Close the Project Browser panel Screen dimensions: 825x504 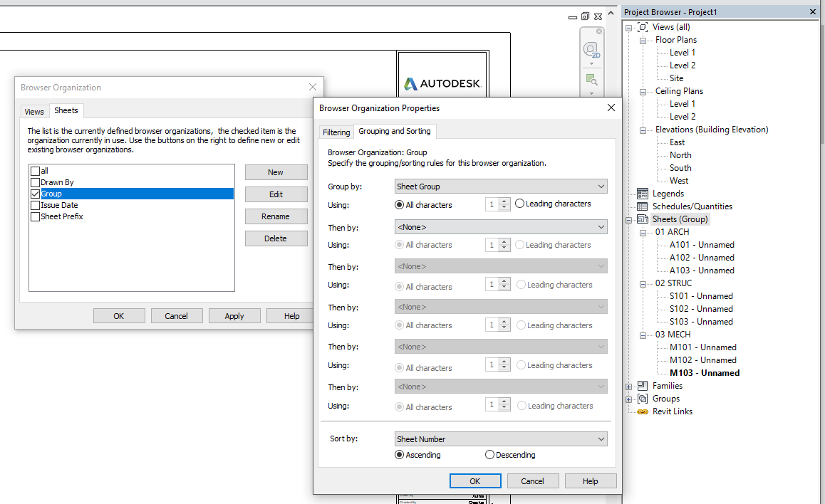tap(812, 11)
